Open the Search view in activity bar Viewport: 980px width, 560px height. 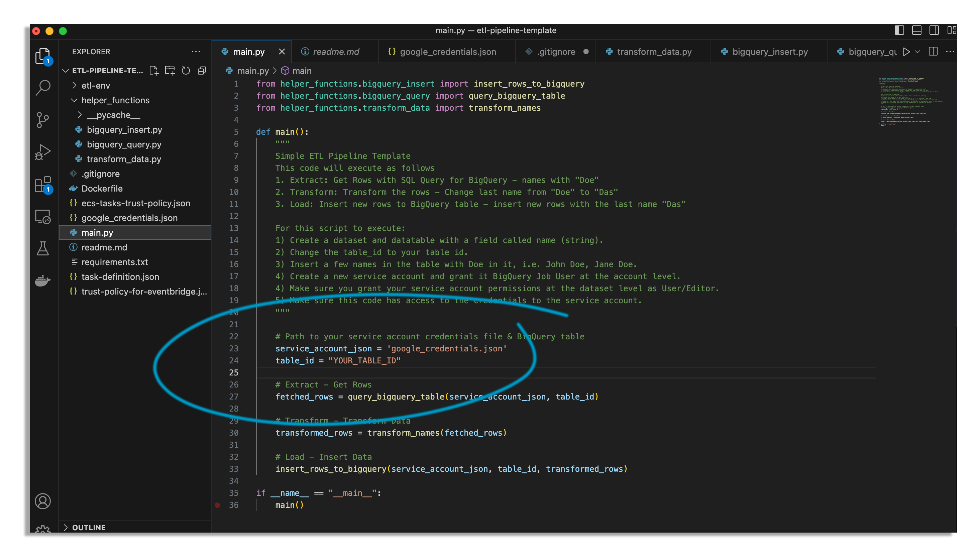tap(43, 88)
